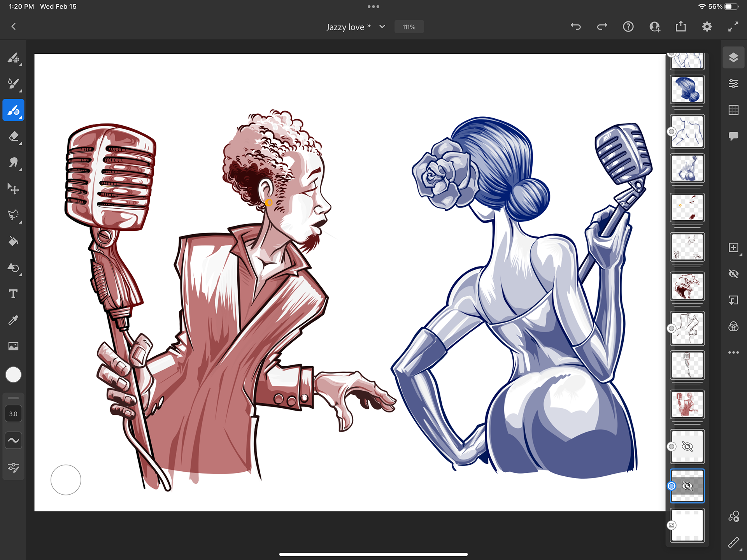Screen dimensions: 747x560
Task: Show the hidden layer above selected layer
Action: coord(687,446)
